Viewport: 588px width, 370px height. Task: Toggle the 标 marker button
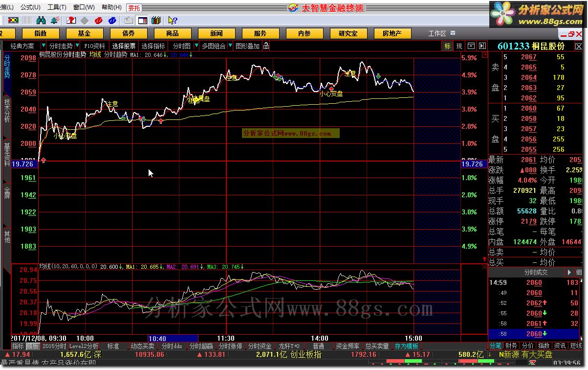pos(448,46)
